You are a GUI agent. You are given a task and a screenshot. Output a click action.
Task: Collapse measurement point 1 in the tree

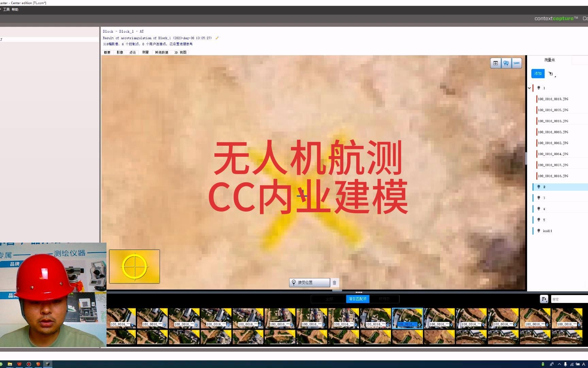coord(529,88)
